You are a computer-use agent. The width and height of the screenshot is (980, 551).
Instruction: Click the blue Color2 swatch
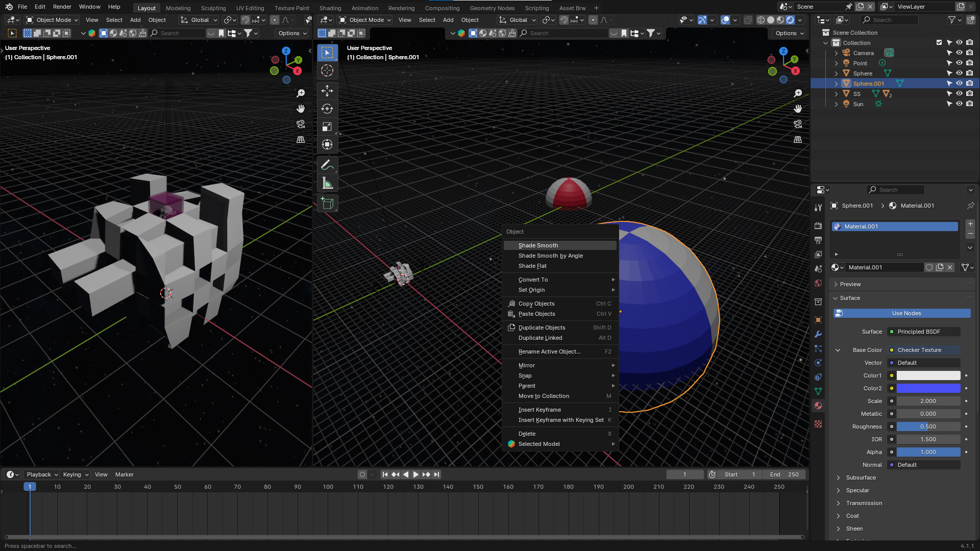[928, 388]
